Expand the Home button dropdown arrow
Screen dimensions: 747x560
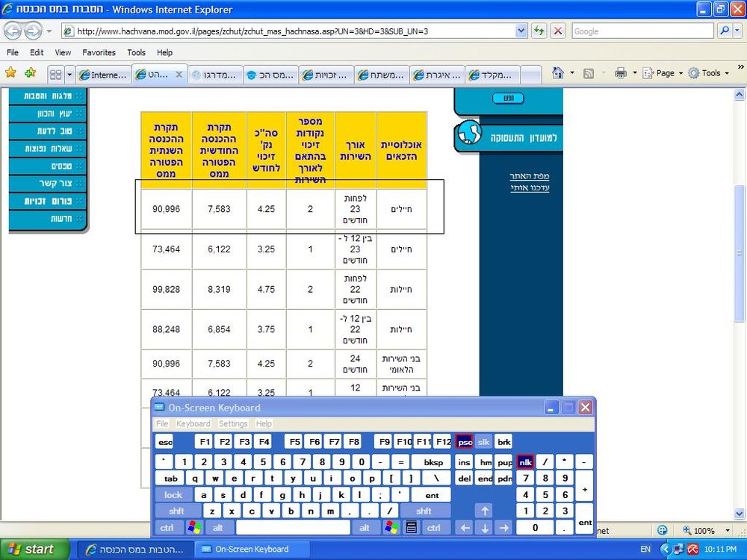(x=572, y=73)
